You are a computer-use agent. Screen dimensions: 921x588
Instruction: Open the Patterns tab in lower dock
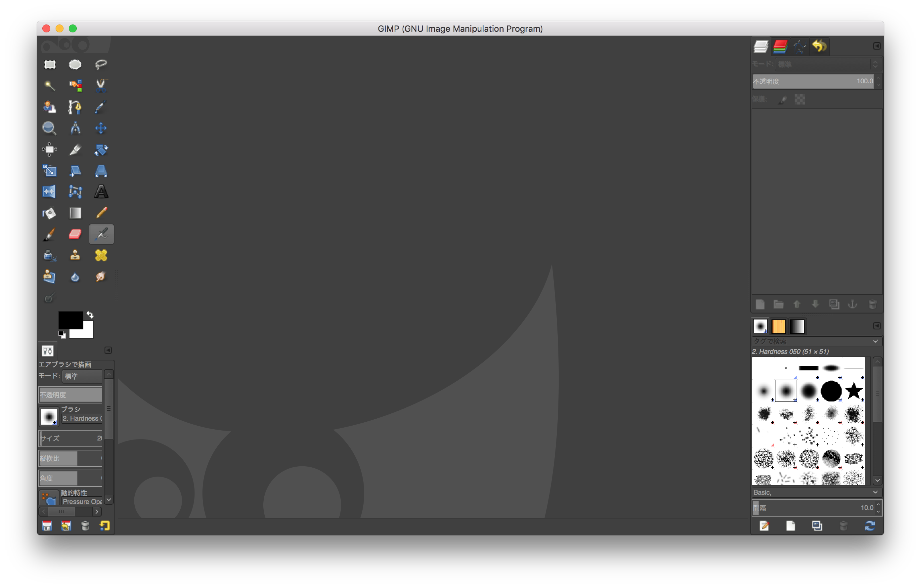click(x=779, y=326)
